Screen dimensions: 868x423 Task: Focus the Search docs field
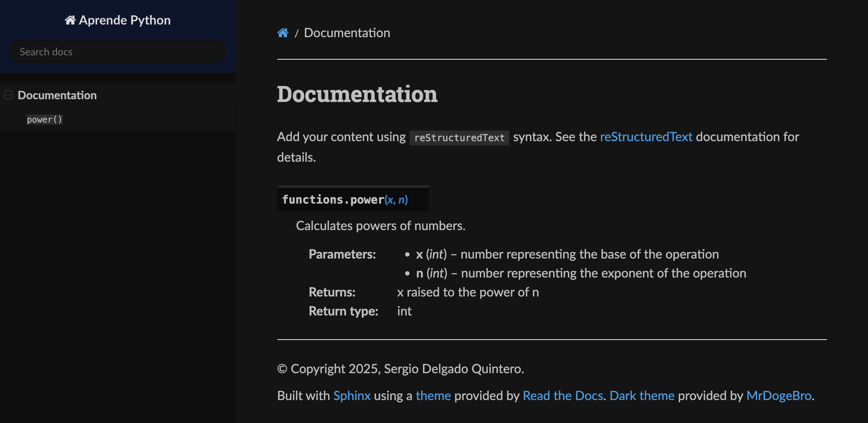(117, 52)
